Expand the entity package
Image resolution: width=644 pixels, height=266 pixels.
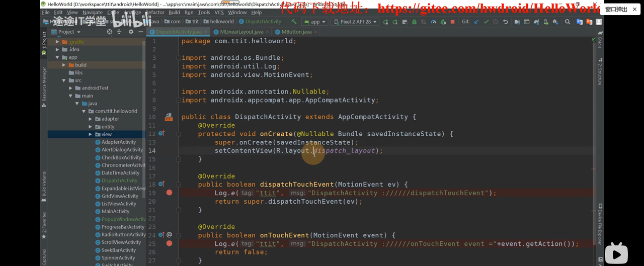(x=91, y=127)
